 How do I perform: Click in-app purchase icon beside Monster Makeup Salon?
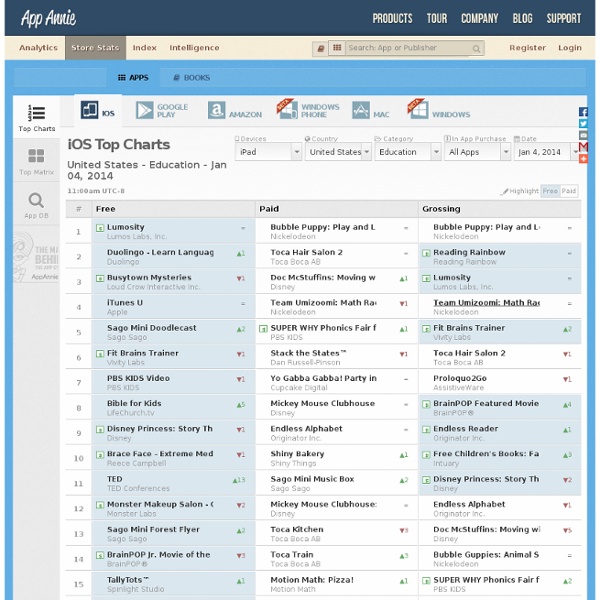(100, 505)
